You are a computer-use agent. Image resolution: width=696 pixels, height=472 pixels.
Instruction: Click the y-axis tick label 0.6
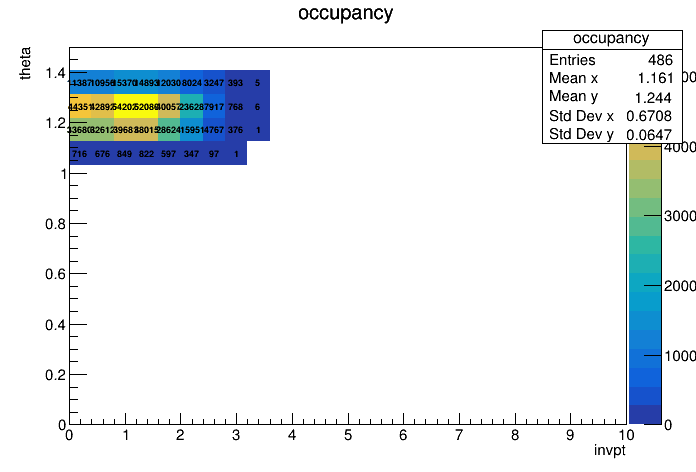tap(55, 274)
